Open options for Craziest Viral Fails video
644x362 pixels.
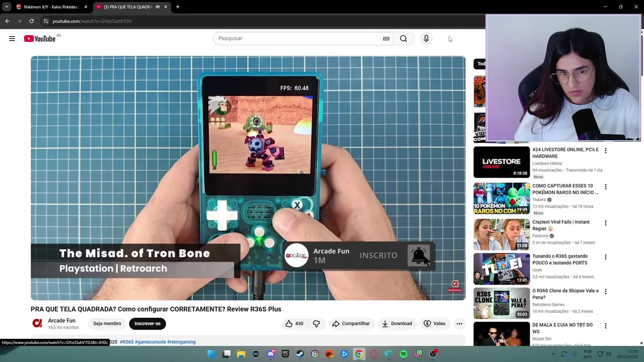[x=606, y=223]
